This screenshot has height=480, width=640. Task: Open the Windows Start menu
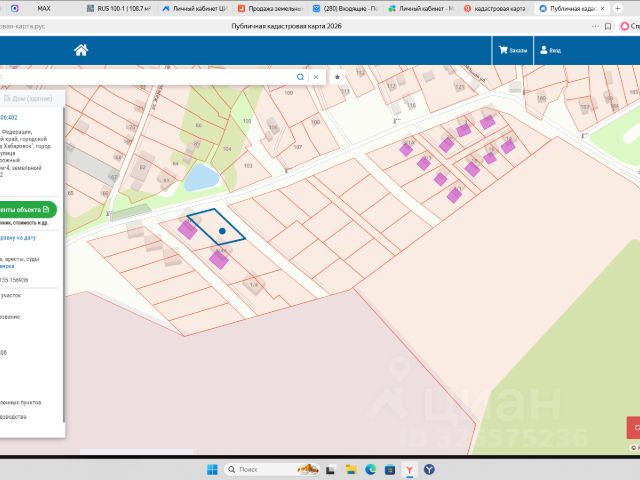(x=212, y=469)
